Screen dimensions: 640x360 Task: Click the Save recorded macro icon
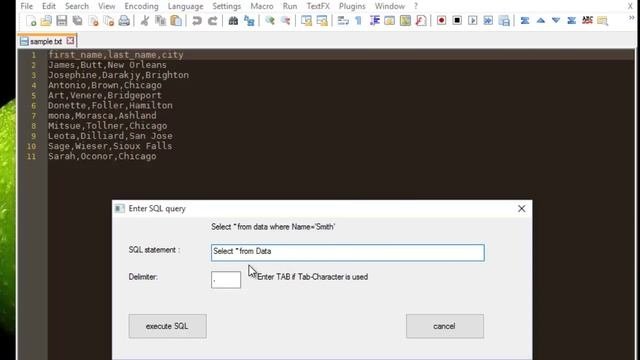click(x=504, y=20)
